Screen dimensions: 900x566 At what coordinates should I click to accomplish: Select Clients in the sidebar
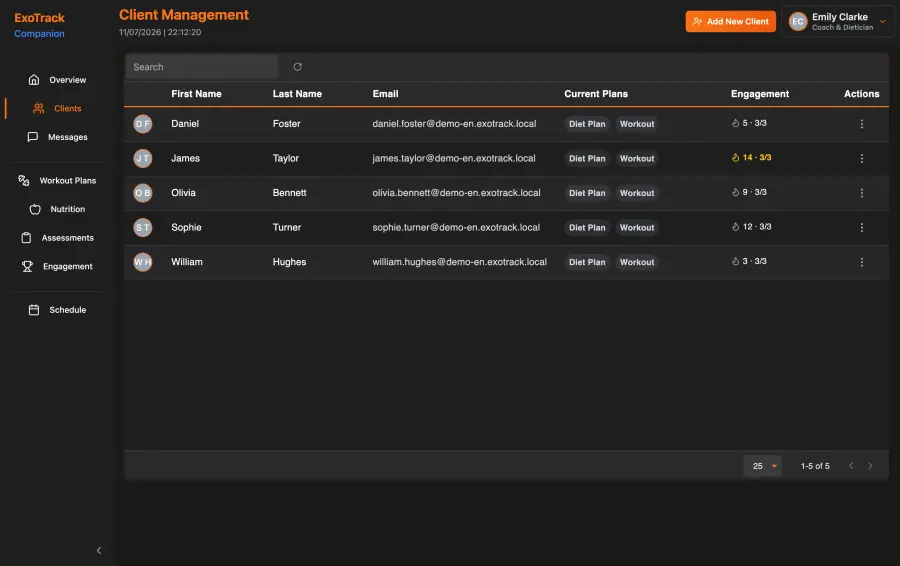(x=57, y=108)
